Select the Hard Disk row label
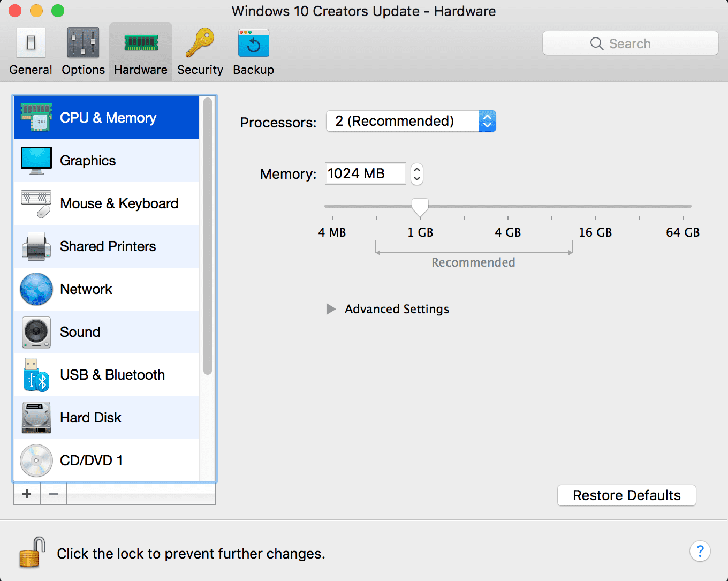This screenshot has width=728, height=581. click(91, 418)
